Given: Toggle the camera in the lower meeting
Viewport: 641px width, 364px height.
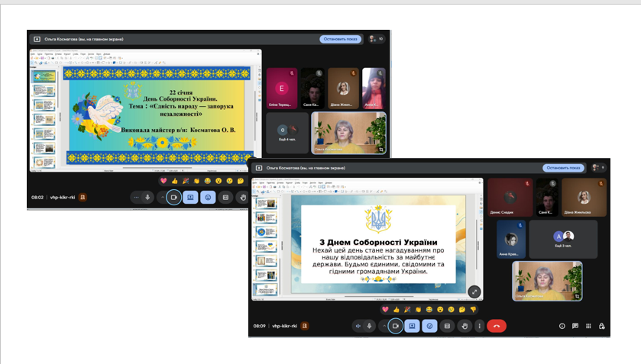Looking at the screenshot, I should [x=395, y=326].
